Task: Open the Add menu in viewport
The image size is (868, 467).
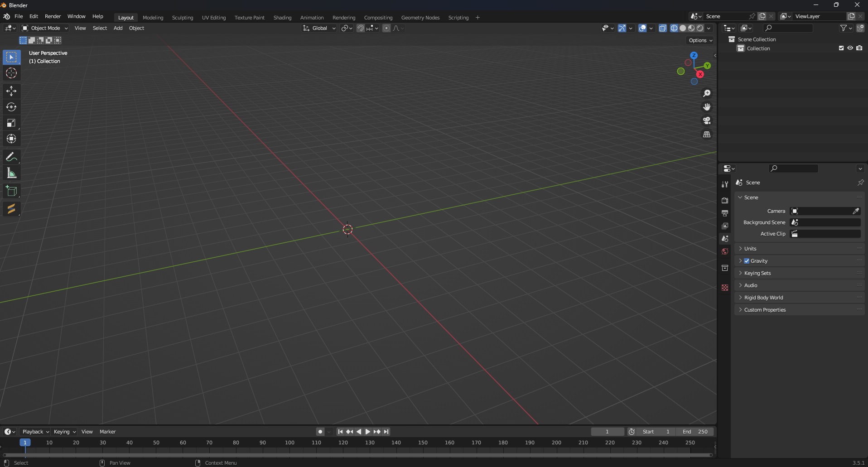Action: (x=118, y=28)
